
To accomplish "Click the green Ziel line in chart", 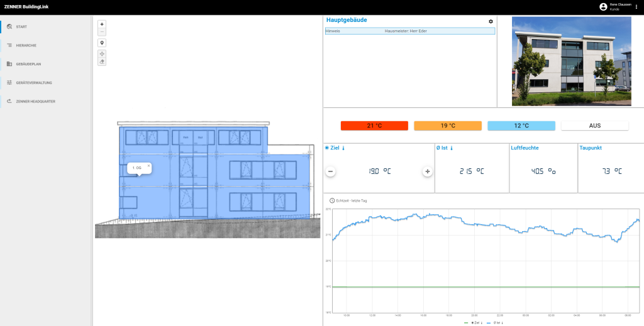I will pyautogui.click(x=486, y=287).
